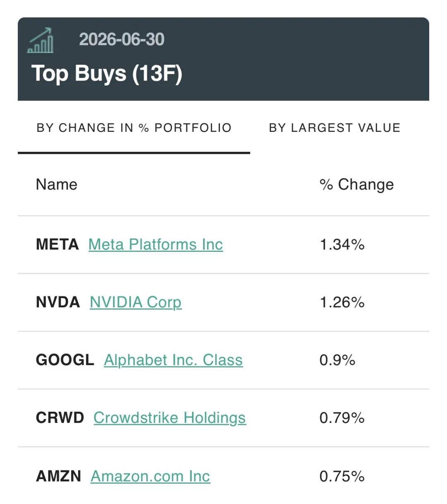Click the growth chart icon in header
The width and height of the screenshot is (447, 504).
click(x=40, y=40)
